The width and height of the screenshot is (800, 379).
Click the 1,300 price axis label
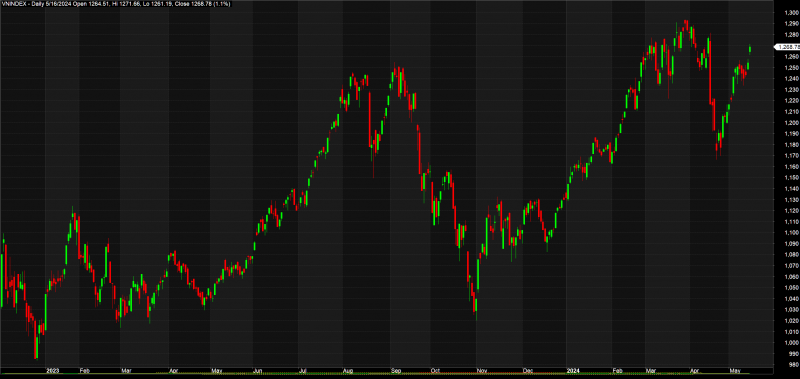click(792, 13)
